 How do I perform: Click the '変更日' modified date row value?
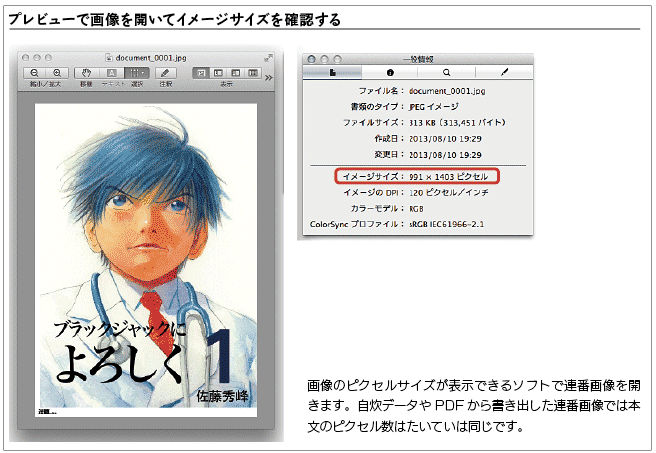pos(445,155)
